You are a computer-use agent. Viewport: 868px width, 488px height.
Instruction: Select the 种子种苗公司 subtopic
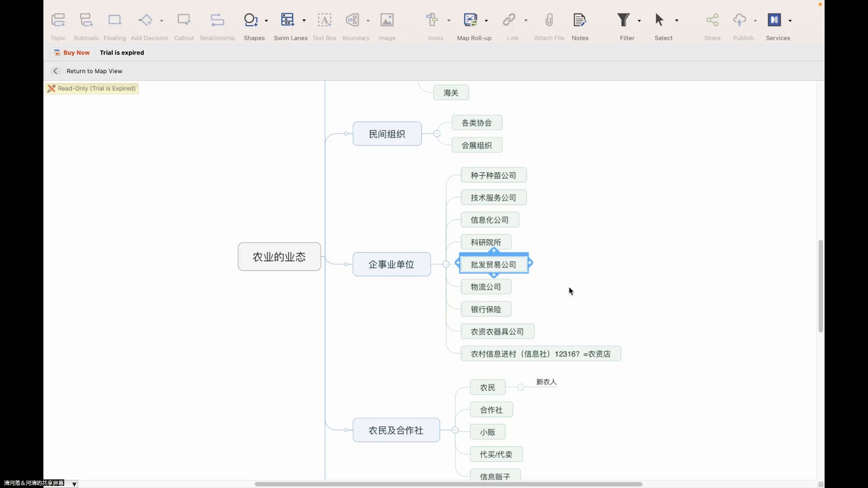point(494,175)
